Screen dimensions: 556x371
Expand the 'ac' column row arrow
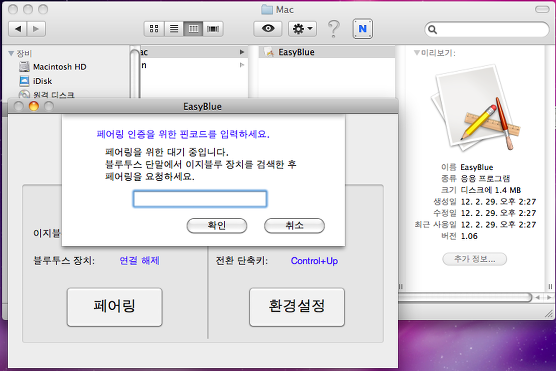click(x=242, y=52)
